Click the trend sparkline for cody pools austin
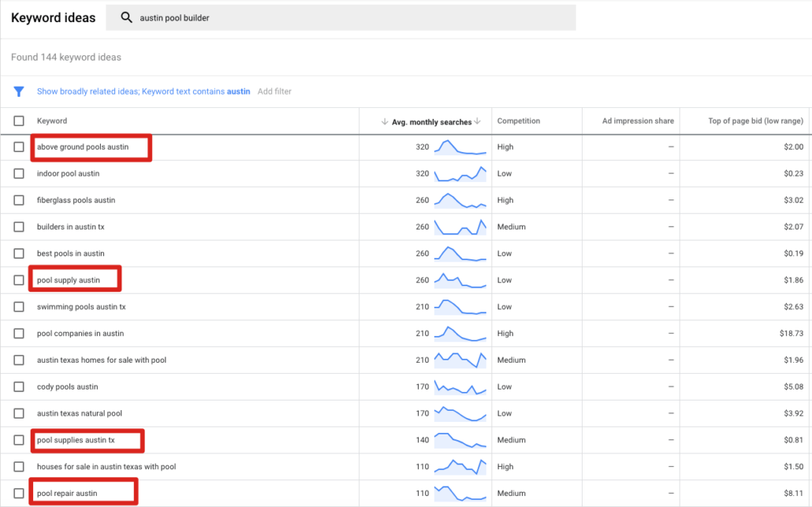This screenshot has height=507, width=812. (x=460, y=387)
